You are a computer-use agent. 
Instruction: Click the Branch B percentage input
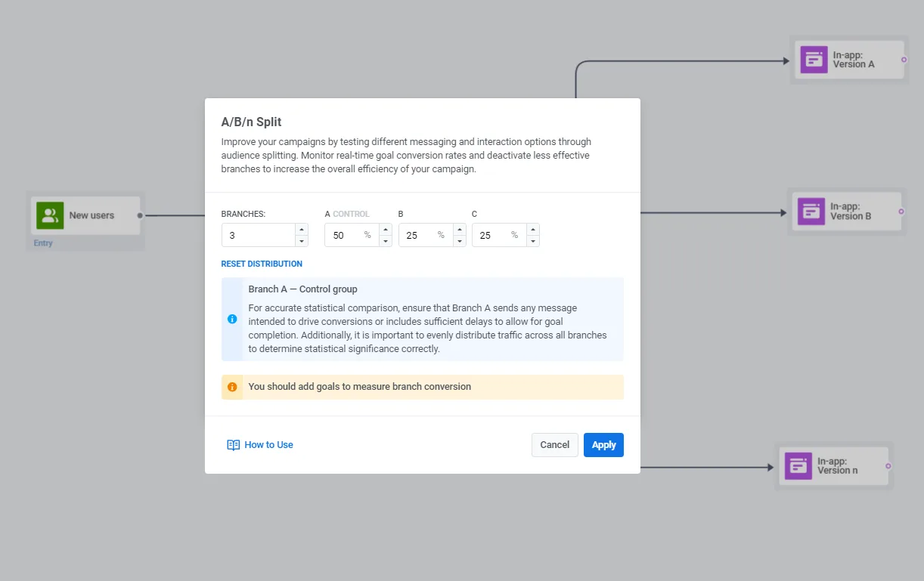[416, 235]
